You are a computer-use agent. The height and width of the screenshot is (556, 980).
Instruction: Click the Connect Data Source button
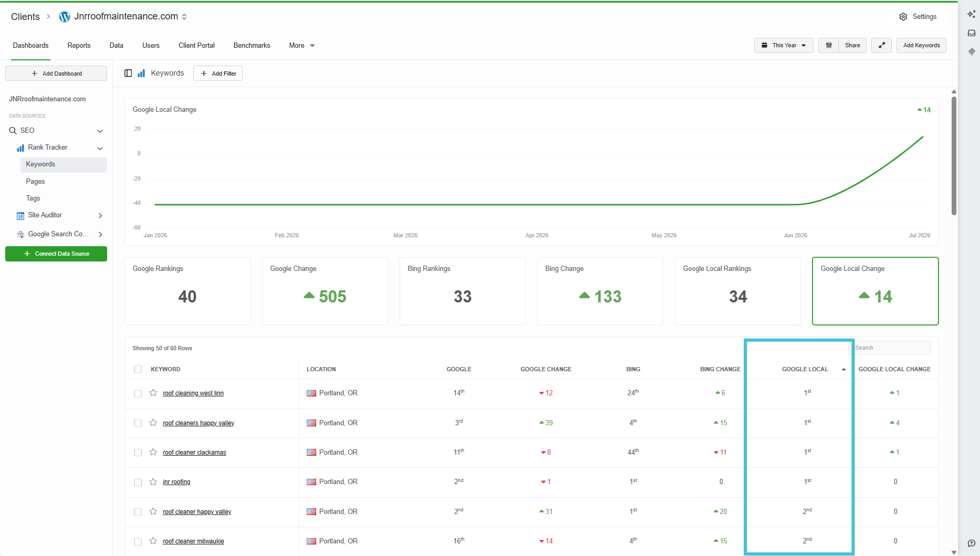[x=56, y=254]
